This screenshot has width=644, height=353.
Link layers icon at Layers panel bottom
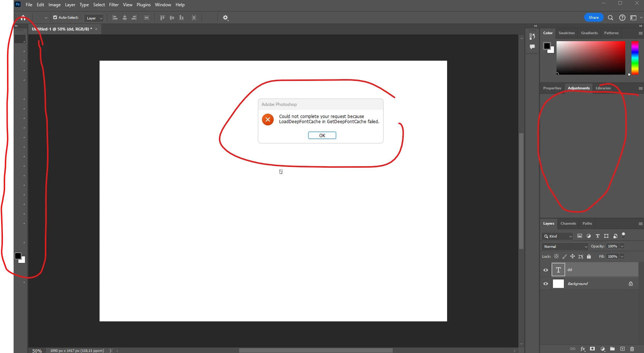573,349
